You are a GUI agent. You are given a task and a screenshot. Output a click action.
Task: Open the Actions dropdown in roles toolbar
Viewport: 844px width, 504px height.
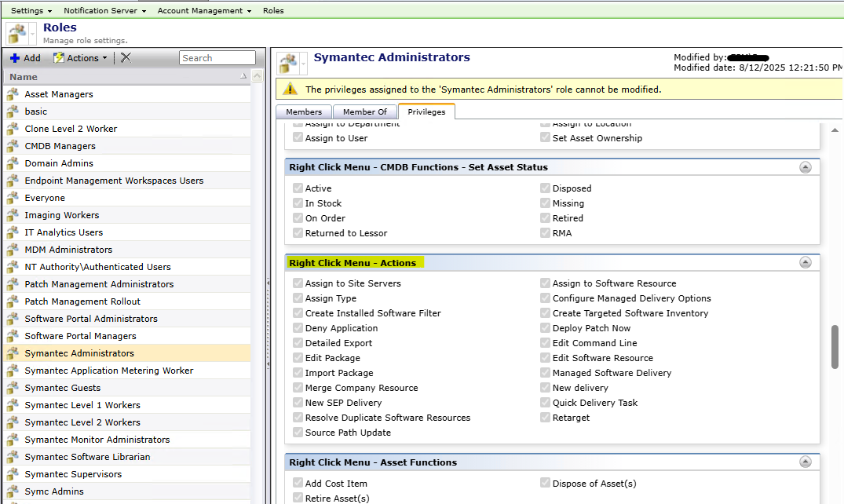(x=81, y=58)
